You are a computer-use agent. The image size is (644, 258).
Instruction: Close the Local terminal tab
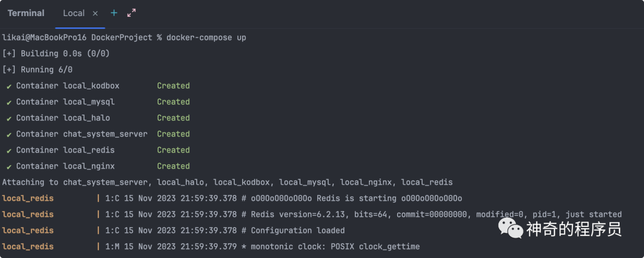pyautogui.click(x=95, y=14)
